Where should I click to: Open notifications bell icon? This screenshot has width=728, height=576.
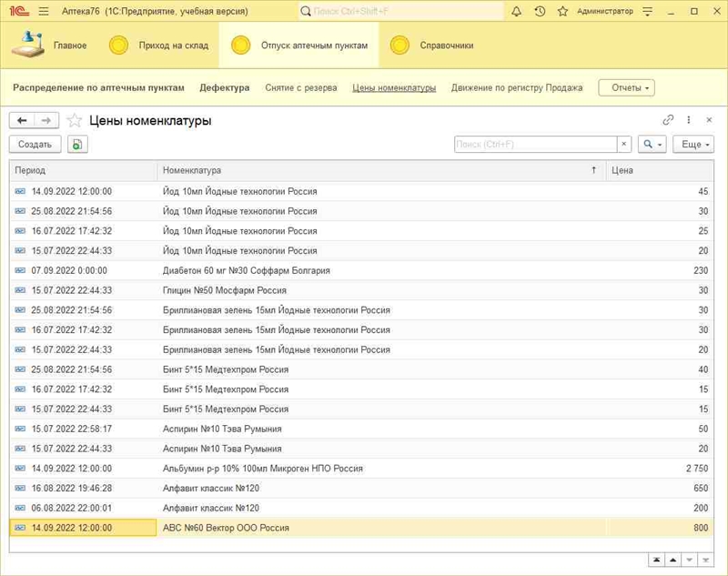point(516,11)
